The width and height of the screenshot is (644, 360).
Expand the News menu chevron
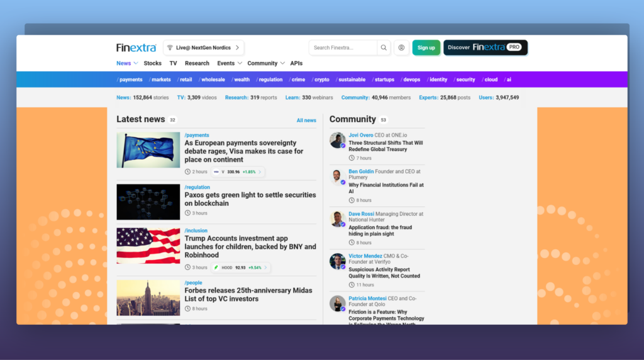pyautogui.click(x=136, y=64)
